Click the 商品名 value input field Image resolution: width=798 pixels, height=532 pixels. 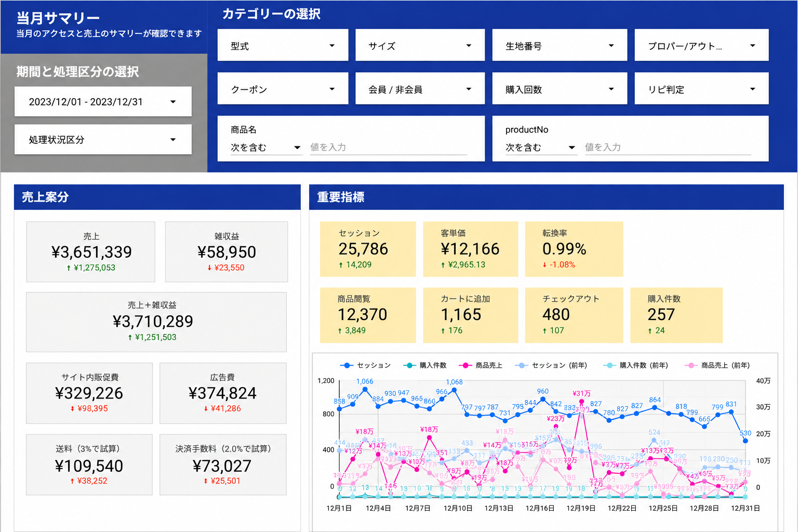388,148
